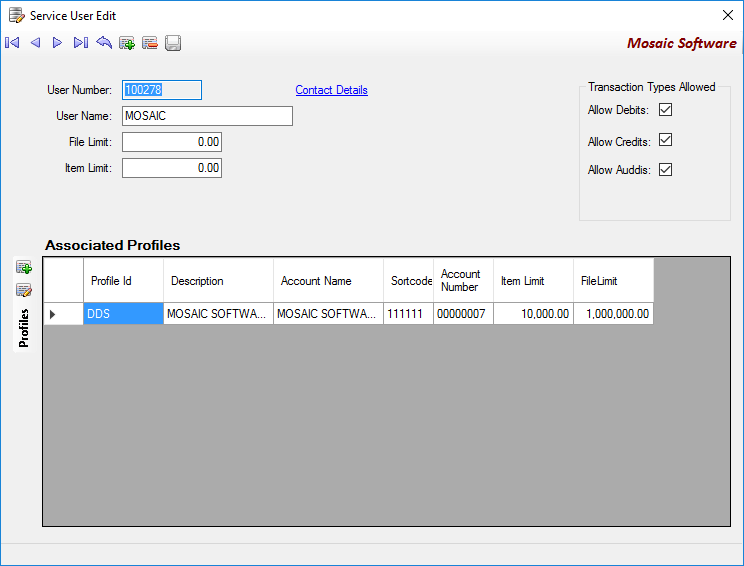Jump to last record icon

click(81, 43)
